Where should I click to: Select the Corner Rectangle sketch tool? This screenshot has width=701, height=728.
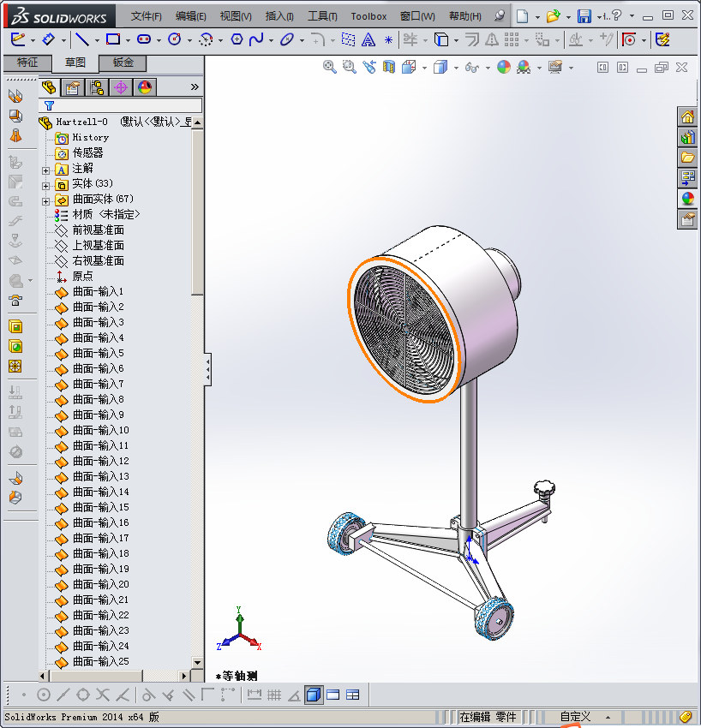[113, 39]
